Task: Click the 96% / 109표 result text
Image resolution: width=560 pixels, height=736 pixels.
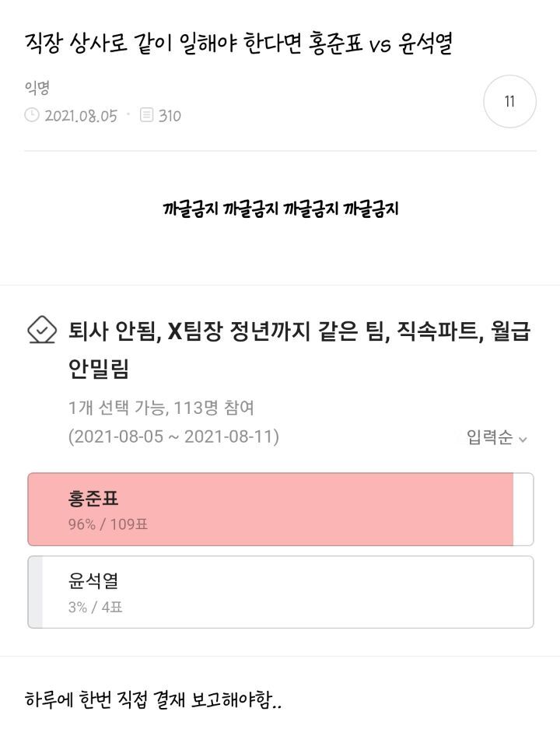Action: click(x=107, y=524)
